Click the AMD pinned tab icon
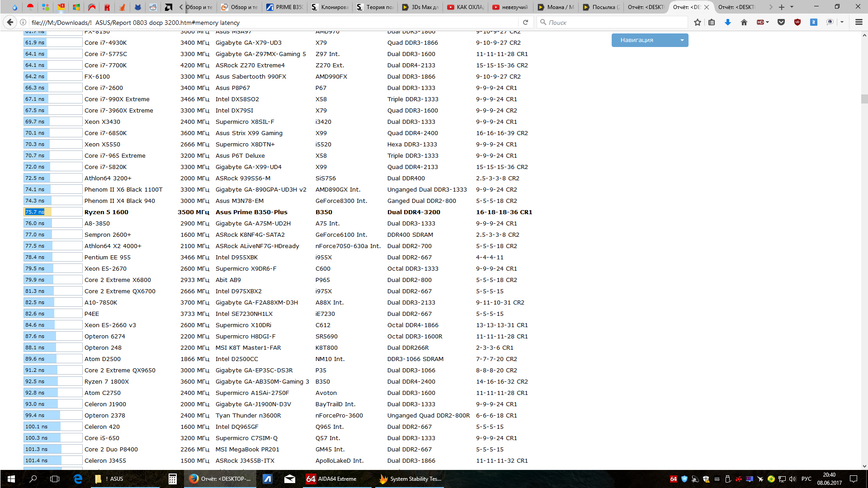 tap(168, 7)
